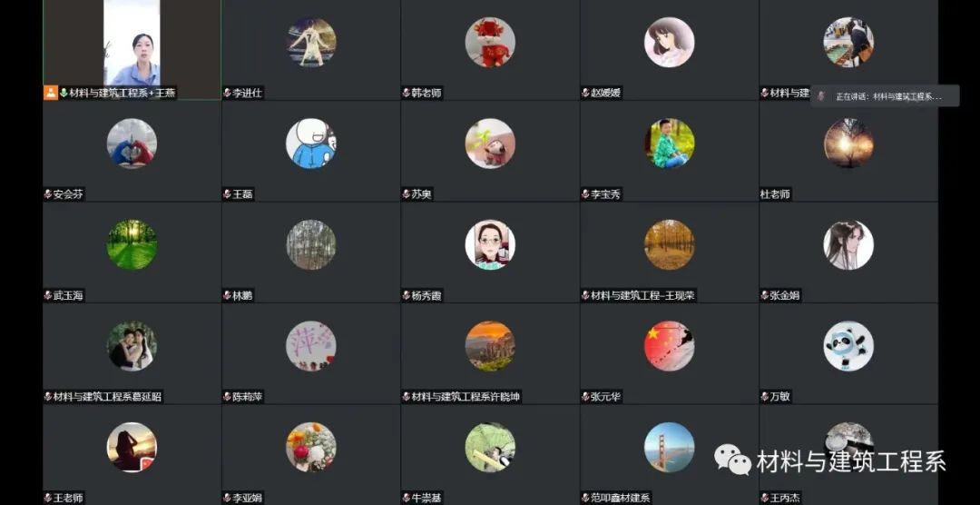Click 范叩鑫's Golden Gate bridge avatar
The width and height of the screenshot is (980, 505).
pyautogui.click(x=670, y=448)
